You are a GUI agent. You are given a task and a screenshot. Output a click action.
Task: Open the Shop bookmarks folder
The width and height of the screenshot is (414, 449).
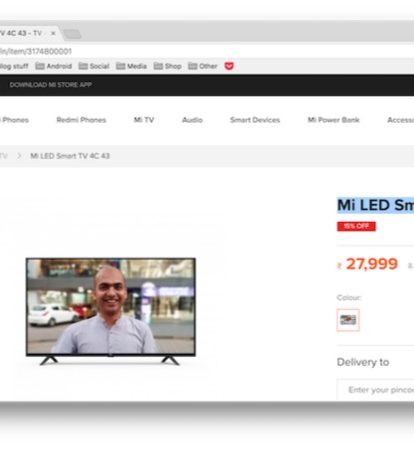click(x=167, y=66)
